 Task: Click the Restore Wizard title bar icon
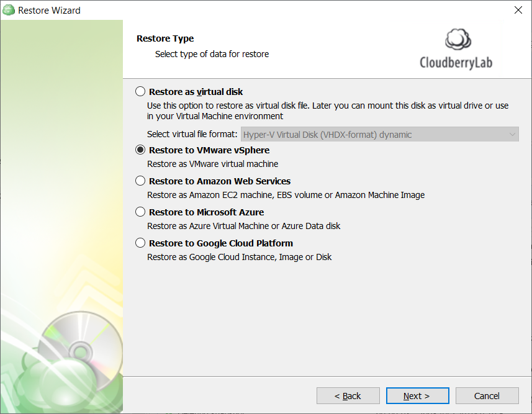tap(9, 10)
